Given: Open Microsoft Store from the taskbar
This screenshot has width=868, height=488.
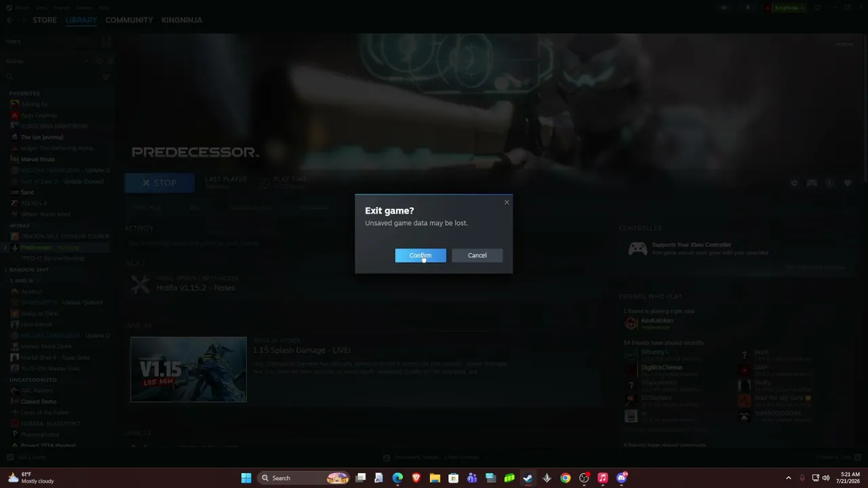Looking at the screenshot, I should click(x=454, y=478).
